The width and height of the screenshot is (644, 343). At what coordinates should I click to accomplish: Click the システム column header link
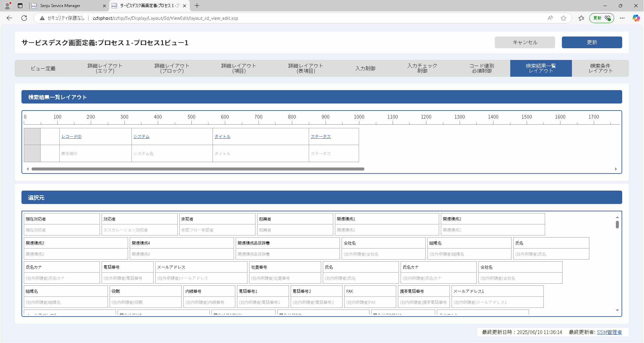[141, 137]
